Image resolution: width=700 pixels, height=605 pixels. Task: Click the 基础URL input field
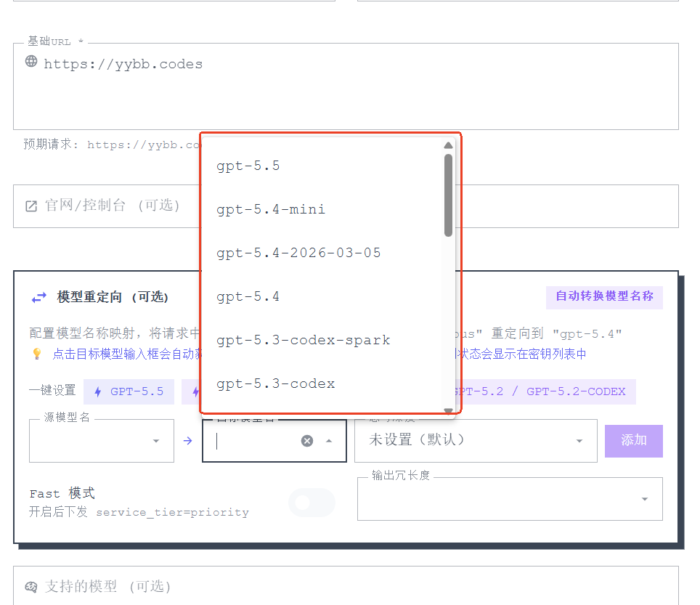(346, 86)
